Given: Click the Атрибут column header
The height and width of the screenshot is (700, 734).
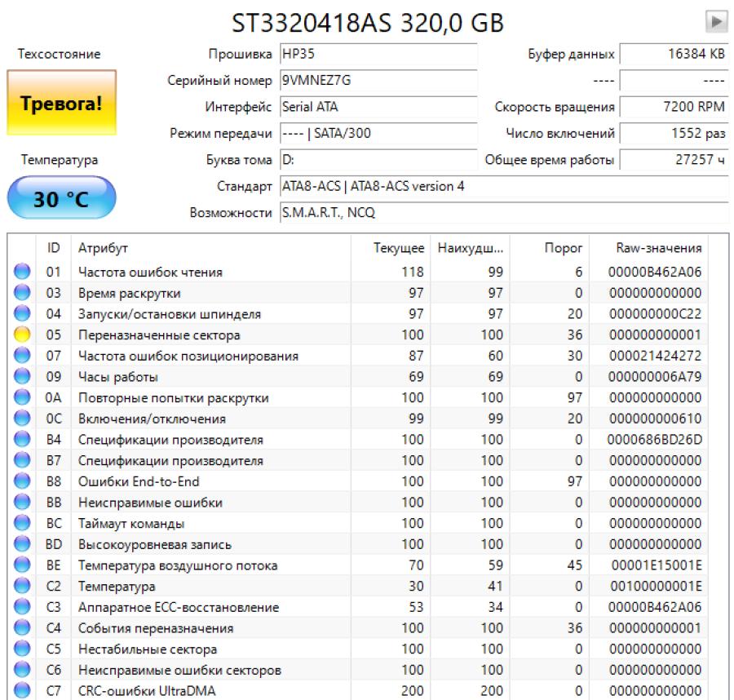Looking at the screenshot, I should pos(103,248).
